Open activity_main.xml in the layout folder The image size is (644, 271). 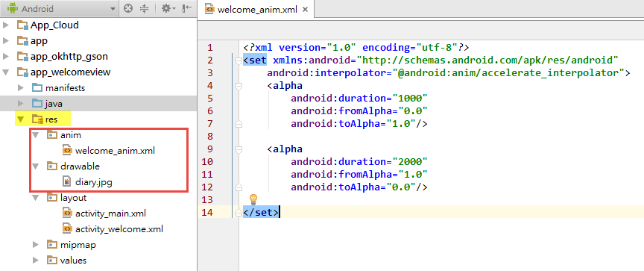tap(110, 214)
